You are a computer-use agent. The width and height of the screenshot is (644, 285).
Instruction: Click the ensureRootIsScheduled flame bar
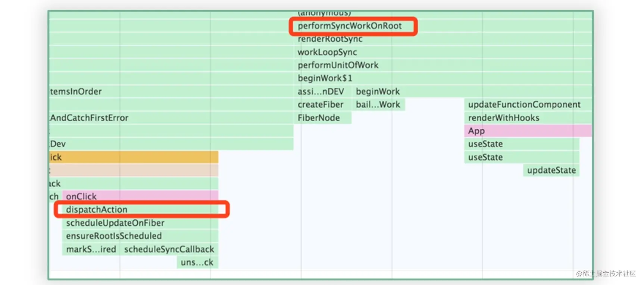coord(140,236)
